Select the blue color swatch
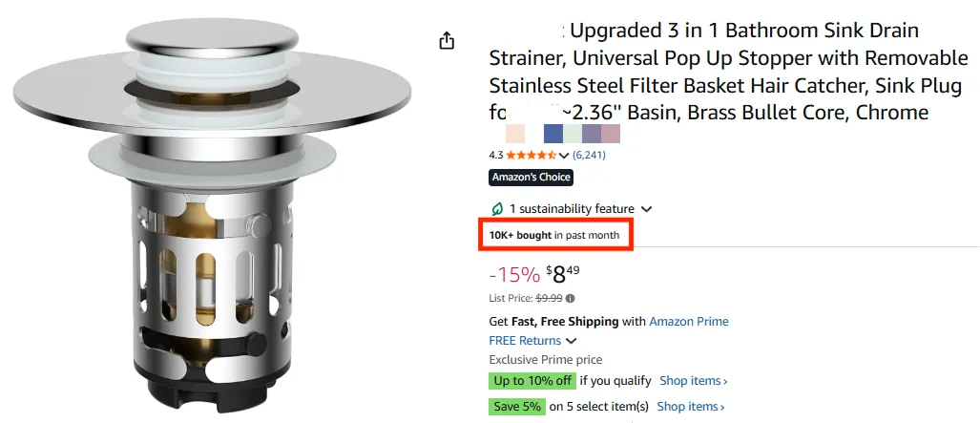The width and height of the screenshot is (980, 423). click(x=553, y=134)
